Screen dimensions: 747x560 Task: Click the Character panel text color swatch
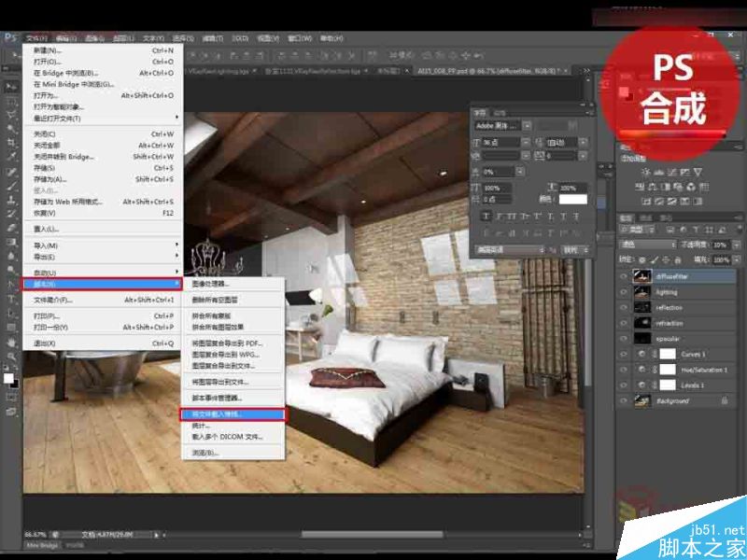pos(572,200)
